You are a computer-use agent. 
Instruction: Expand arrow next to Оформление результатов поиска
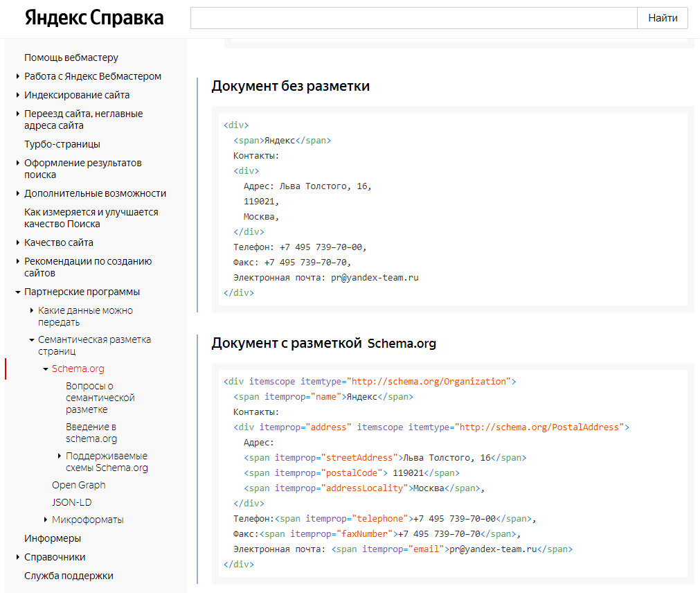(17, 163)
